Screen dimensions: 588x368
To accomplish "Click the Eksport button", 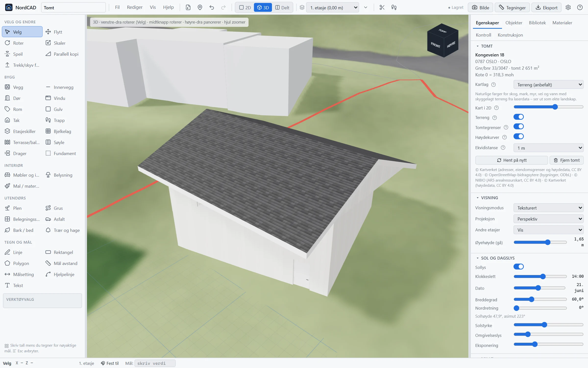I will (x=546, y=8).
